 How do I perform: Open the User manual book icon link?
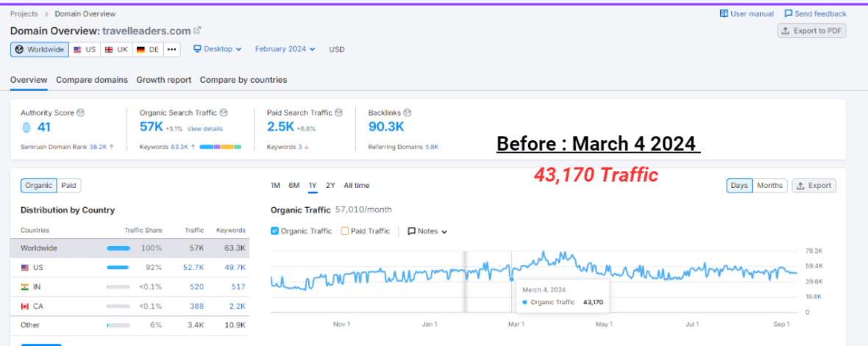click(724, 13)
